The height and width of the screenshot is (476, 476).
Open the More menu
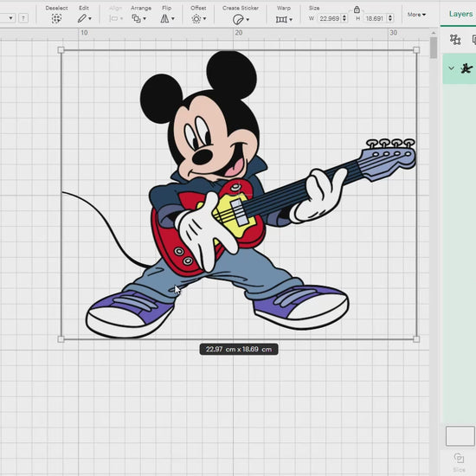tap(416, 15)
